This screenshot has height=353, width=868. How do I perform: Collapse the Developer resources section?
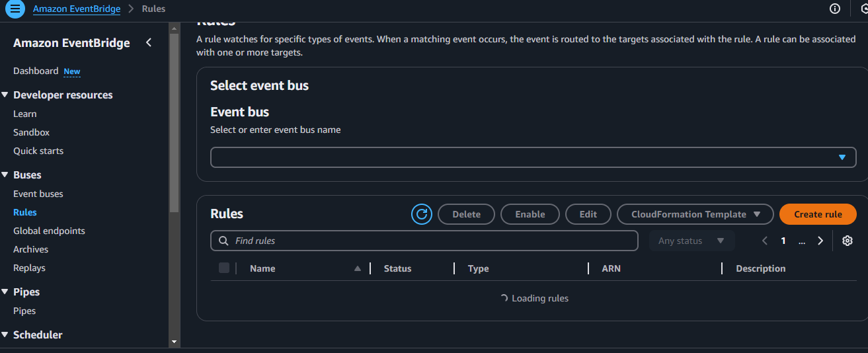[5, 95]
